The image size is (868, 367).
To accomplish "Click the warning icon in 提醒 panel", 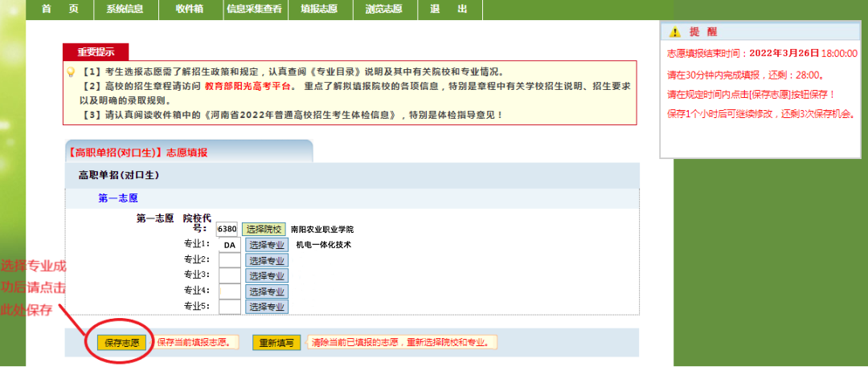I will coord(675,33).
